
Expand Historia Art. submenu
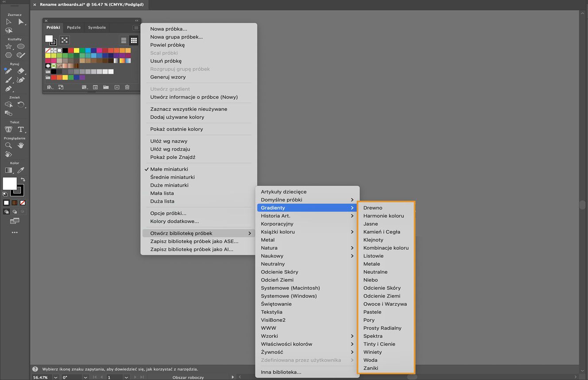[308, 216]
